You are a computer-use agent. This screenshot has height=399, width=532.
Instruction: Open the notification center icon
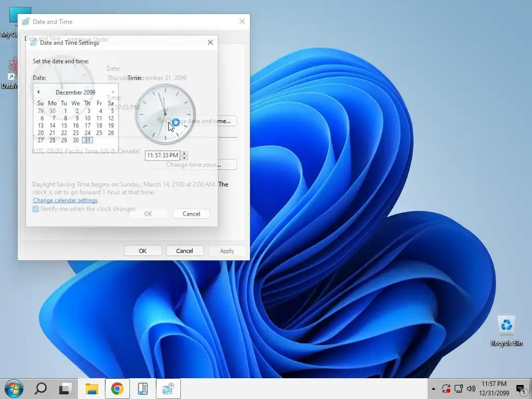pyautogui.click(x=521, y=389)
